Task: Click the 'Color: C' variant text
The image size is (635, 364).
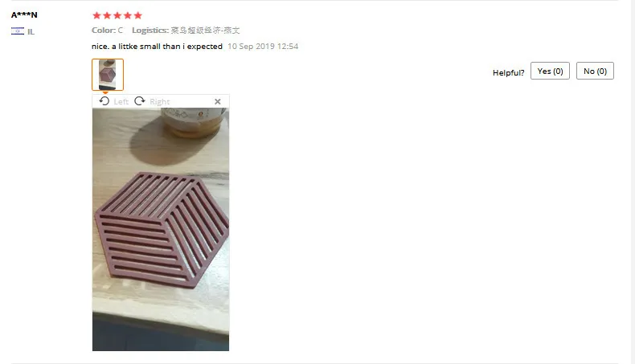Action: click(108, 31)
